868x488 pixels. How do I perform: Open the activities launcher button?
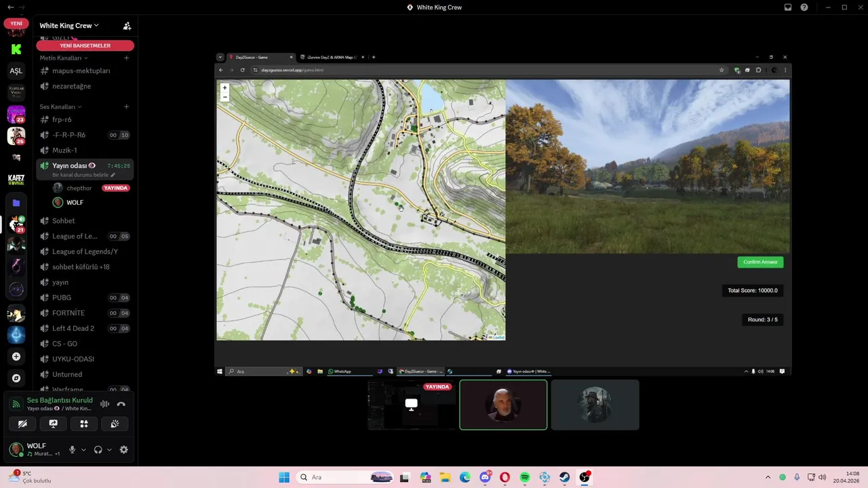pyautogui.click(x=84, y=424)
